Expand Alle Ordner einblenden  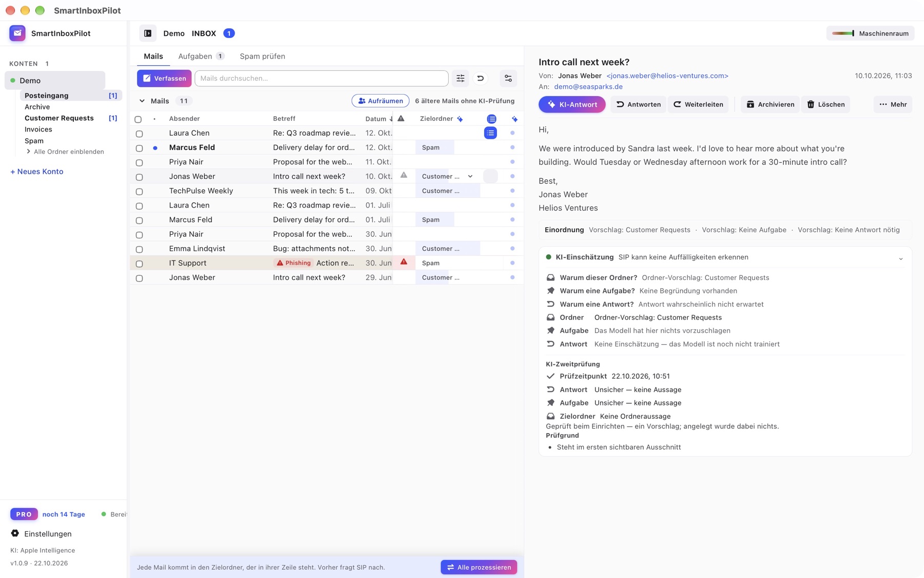[x=65, y=152]
